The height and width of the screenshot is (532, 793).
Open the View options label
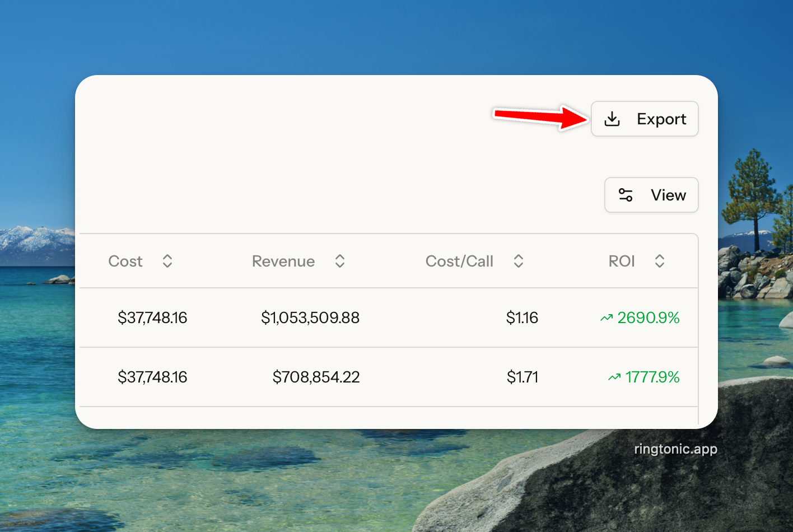tap(668, 195)
